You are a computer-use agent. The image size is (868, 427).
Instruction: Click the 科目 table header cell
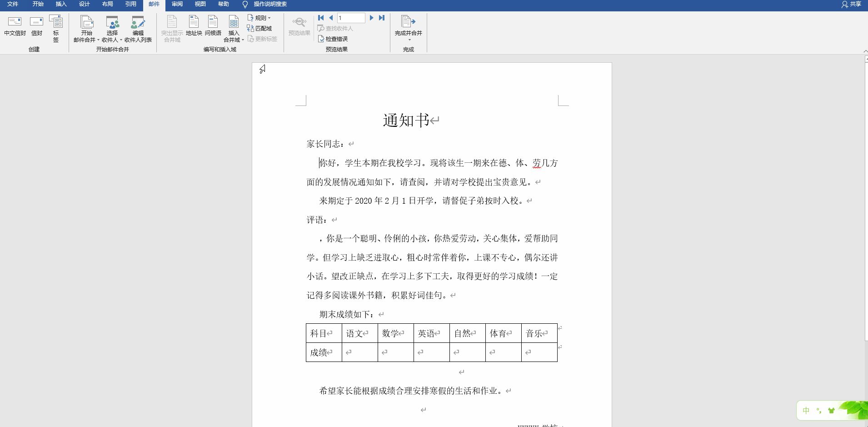(324, 333)
